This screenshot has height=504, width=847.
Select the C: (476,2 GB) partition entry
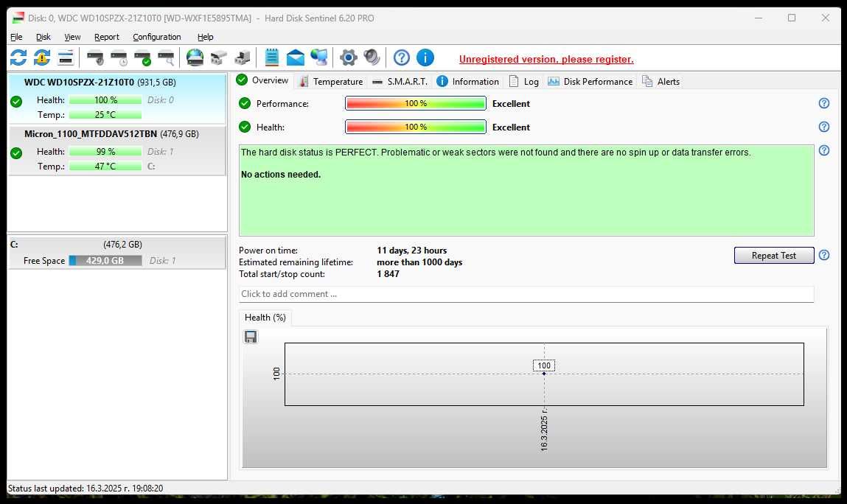[x=116, y=253]
